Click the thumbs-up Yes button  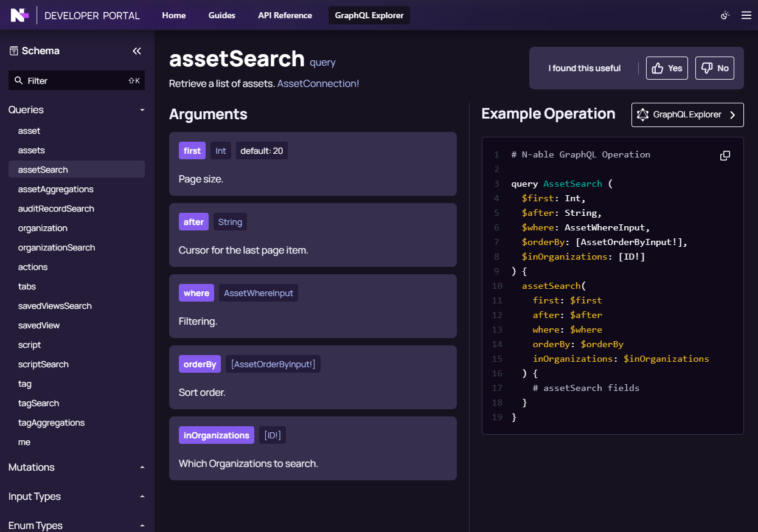(x=667, y=68)
